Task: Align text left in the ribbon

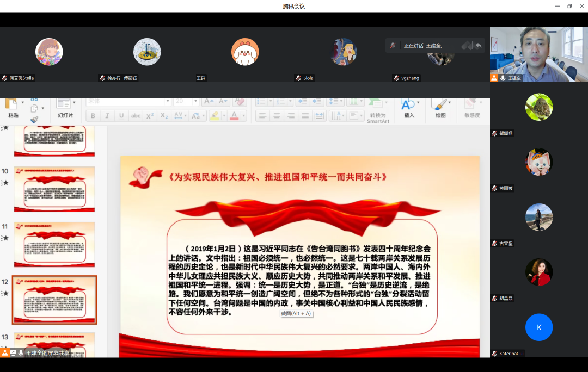Action: point(262,116)
